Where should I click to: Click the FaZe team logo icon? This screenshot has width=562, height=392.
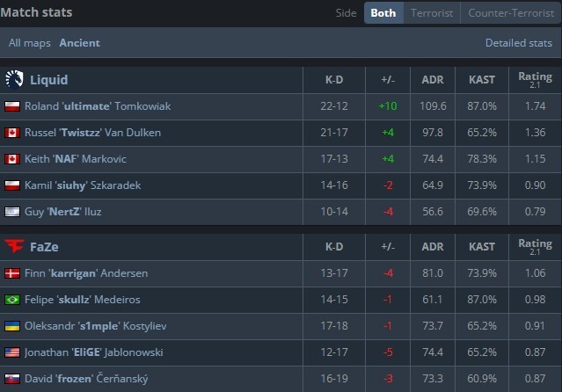pos(14,246)
